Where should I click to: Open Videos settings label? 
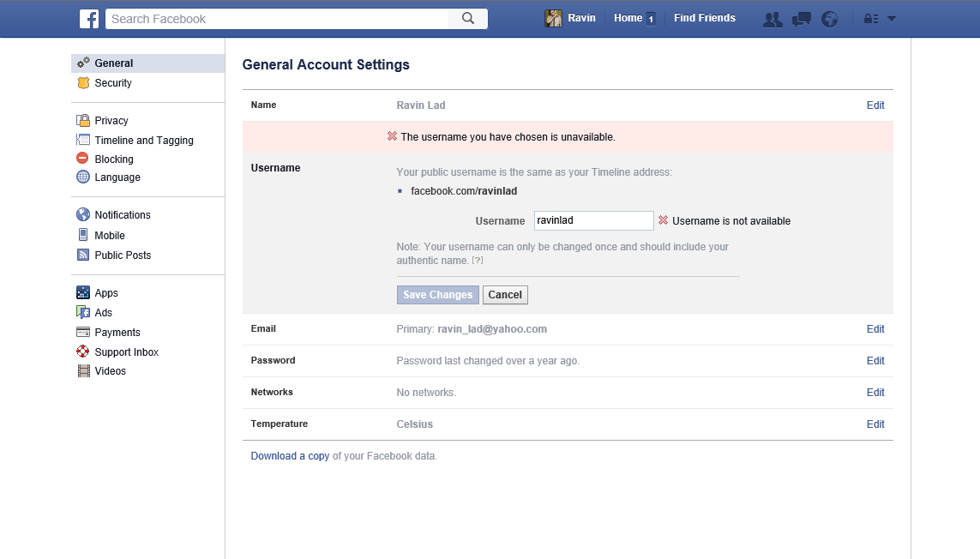[110, 370]
